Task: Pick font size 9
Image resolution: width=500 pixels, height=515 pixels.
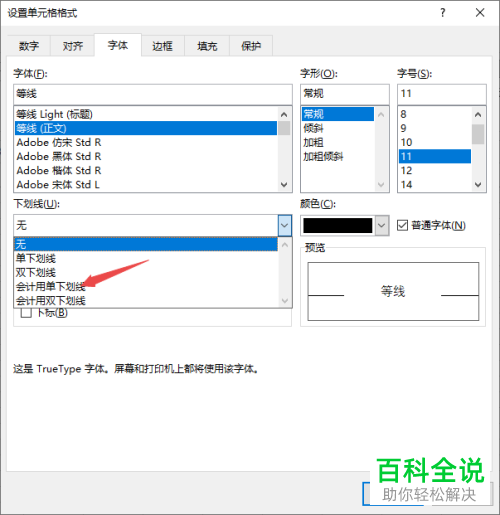Action: click(x=435, y=128)
